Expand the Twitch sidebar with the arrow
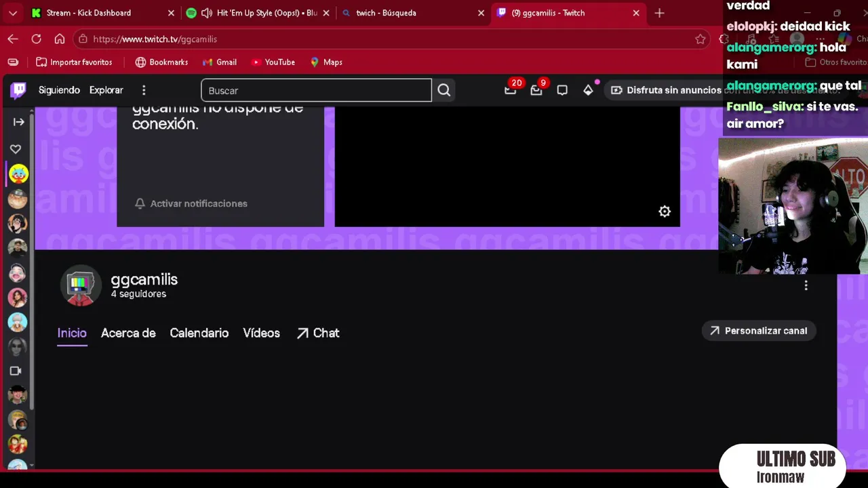This screenshot has height=488, width=868. coord(18,122)
